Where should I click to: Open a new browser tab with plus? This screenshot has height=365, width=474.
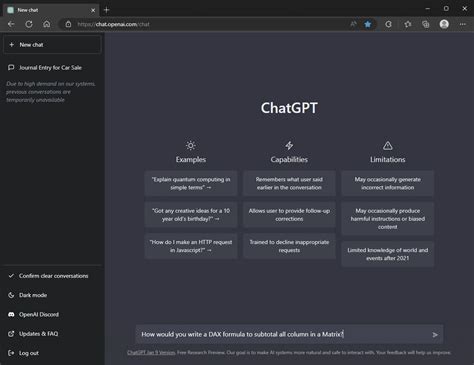click(107, 10)
